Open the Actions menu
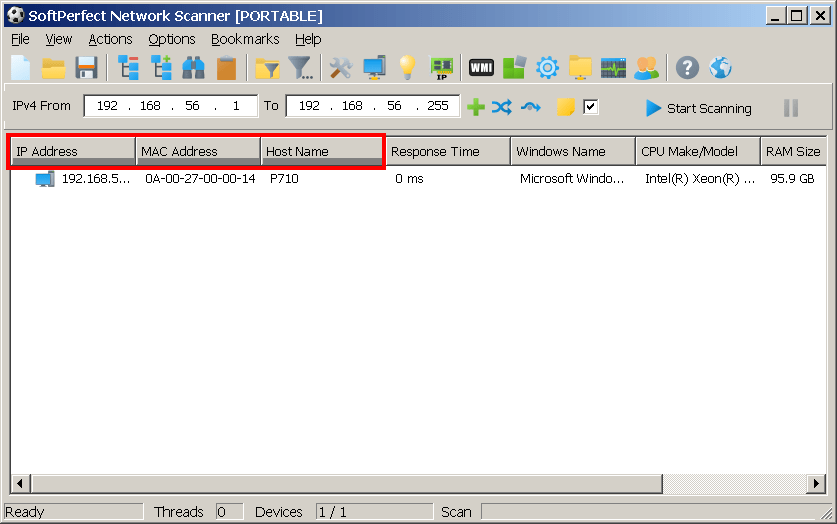 coord(110,39)
